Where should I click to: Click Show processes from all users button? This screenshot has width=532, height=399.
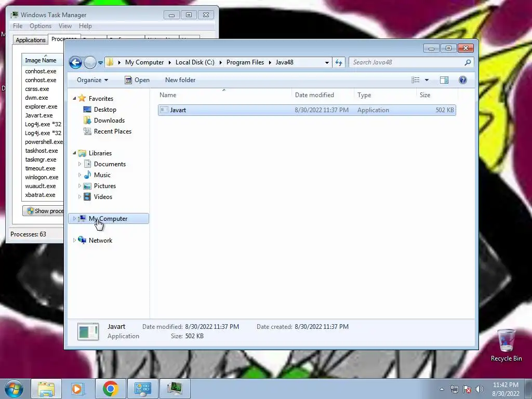pyautogui.click(x=44, y=211)
